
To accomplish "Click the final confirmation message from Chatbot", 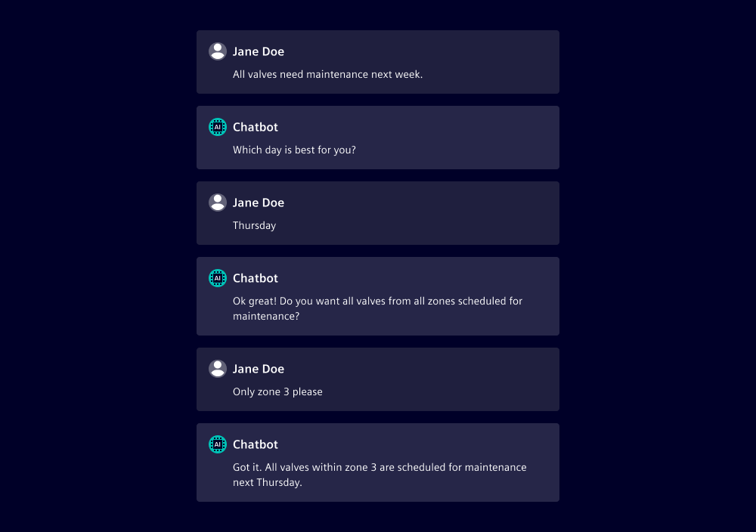I will point(380,475).
